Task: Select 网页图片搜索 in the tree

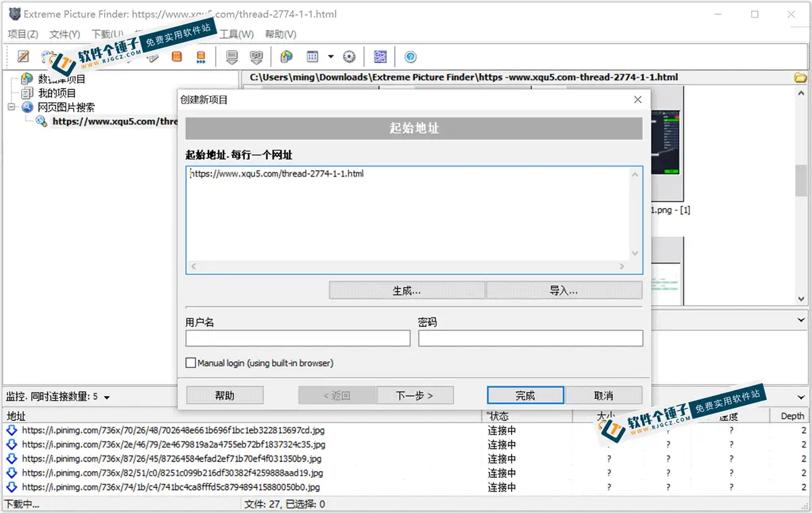Action: pyautogui.click(x=66, y=108)
